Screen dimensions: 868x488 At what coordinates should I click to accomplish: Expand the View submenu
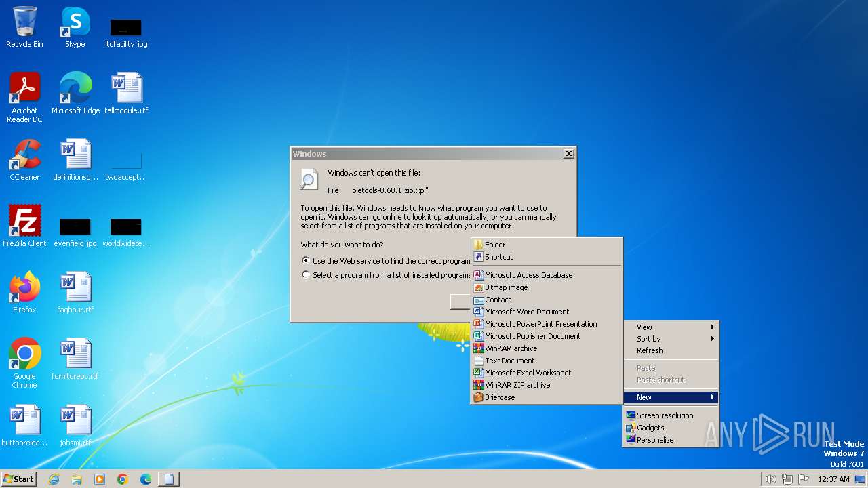pyautogui.click(x=671, y=327)
